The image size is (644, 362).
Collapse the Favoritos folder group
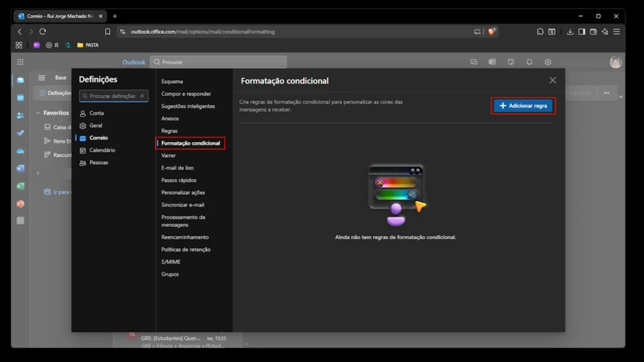click(x=37, y=113)
